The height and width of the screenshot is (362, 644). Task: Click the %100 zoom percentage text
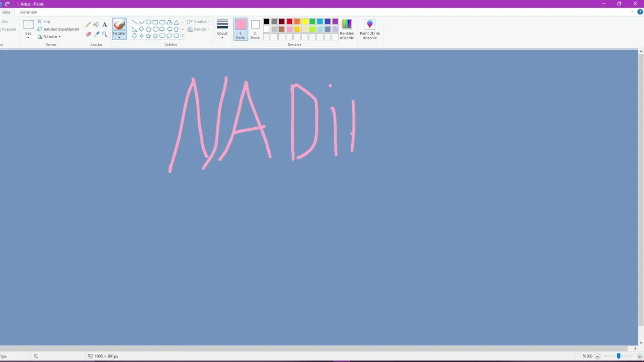click(x=587, y=356)
